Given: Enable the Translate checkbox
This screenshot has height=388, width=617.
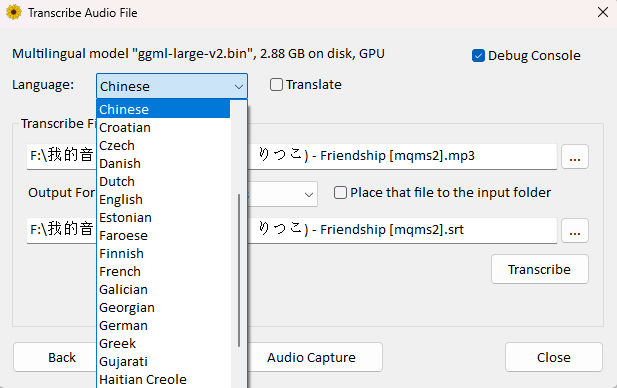Looking at the screenshot, I should [276, 84].
